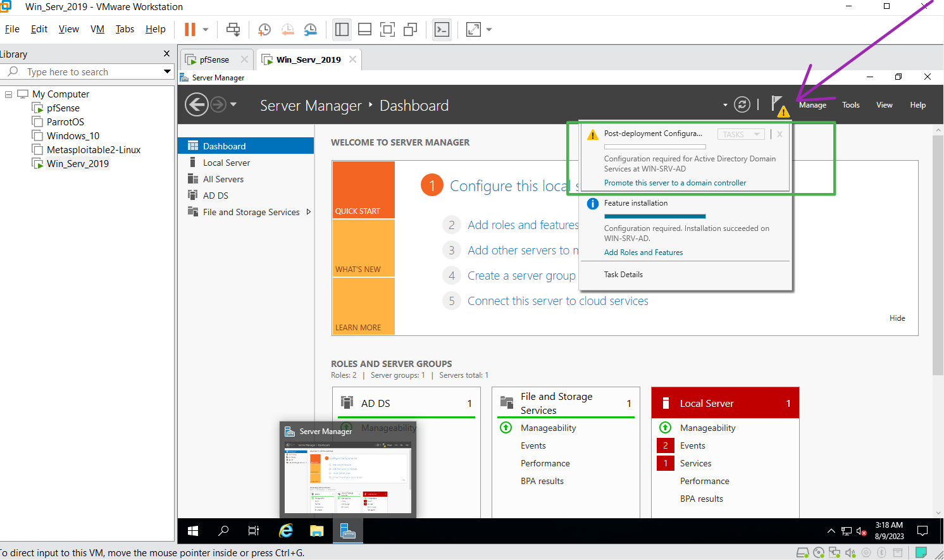944x560 pixels.
Task: Open the VMware Tabs menu
Action: click(125, 29)
